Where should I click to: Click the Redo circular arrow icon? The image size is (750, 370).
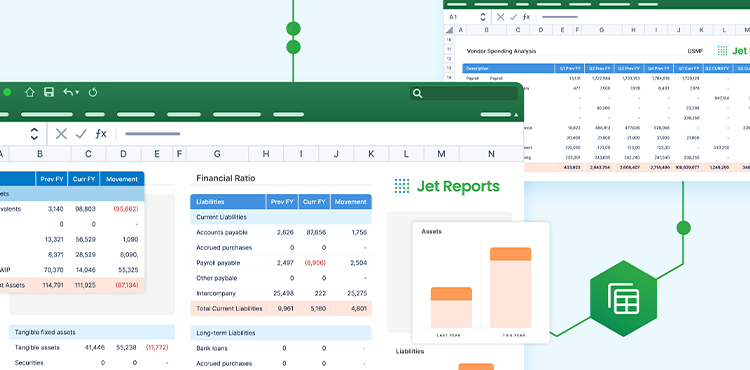(93, 92)
